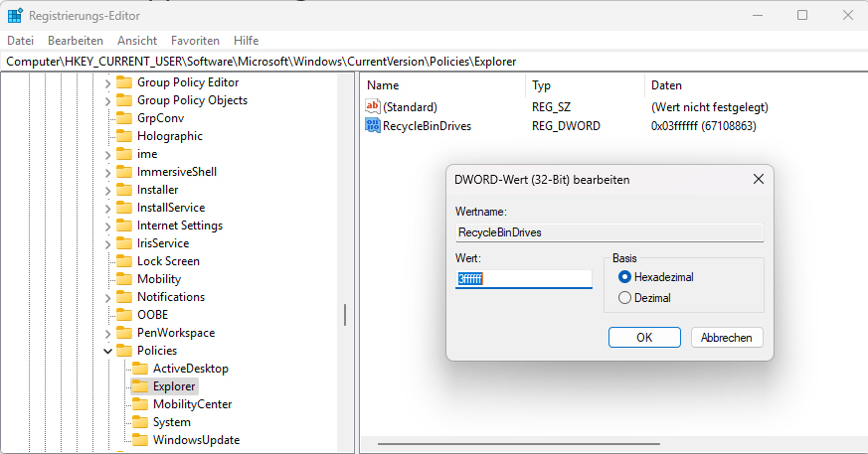Expand the Notifications key
Viewport: 868px width, 454px height.
tap(108, 298)
